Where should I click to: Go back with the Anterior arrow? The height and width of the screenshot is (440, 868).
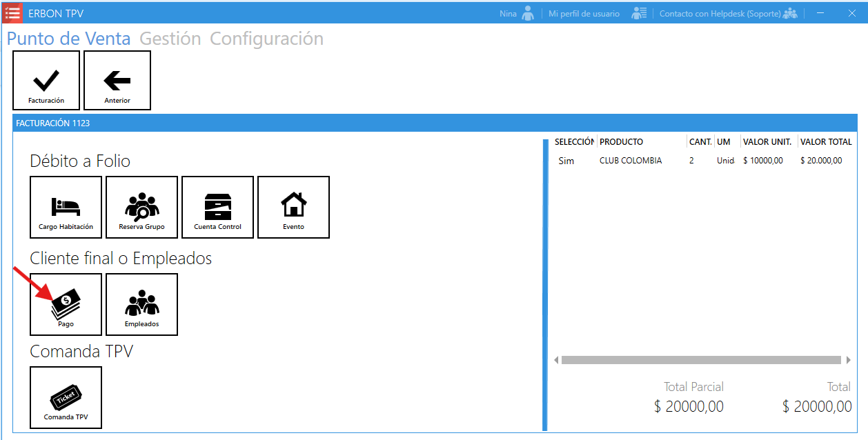(117, 81)
